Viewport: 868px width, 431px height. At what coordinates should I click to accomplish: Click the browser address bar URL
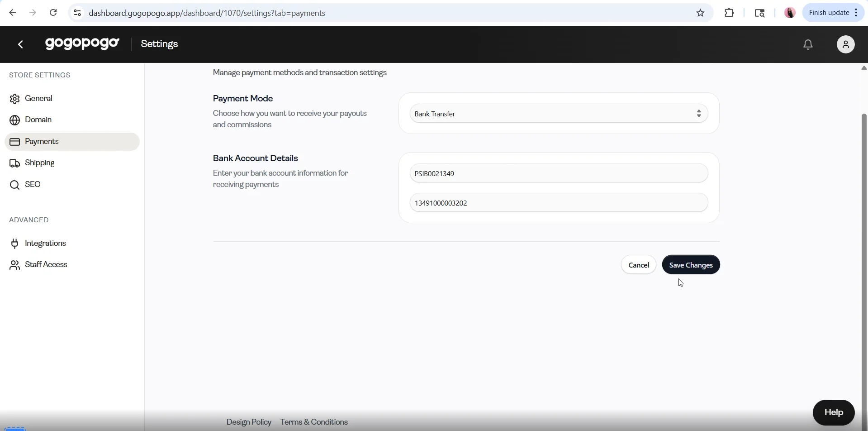point(207,13)
